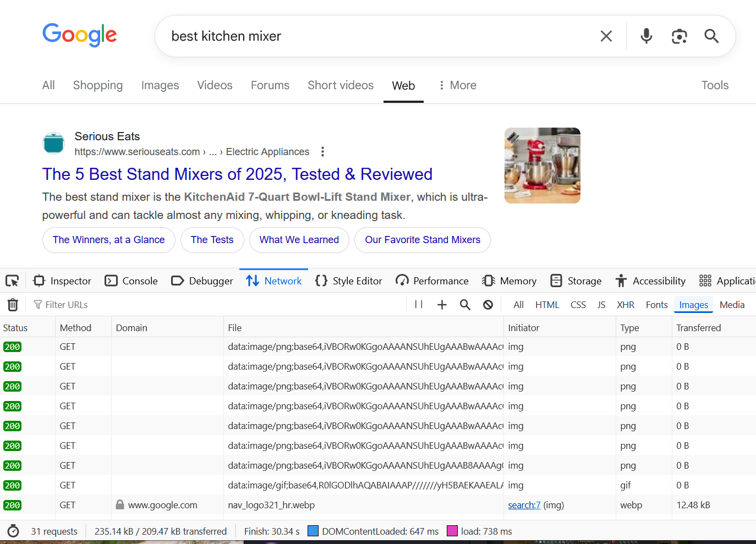The width and height of the screenshot is (756, 544).
Task: Select the Network panel tab
Action: [x=273, y=281]
